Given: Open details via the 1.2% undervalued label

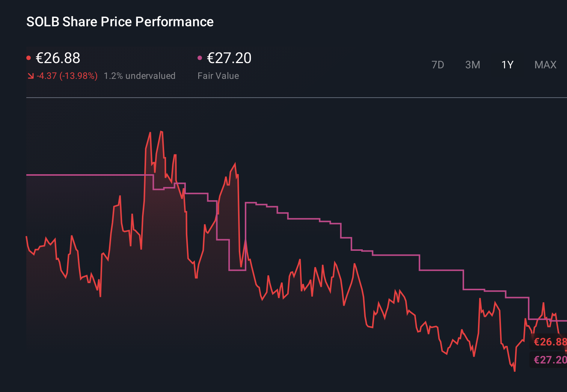Looking at the screenshot, I should coord(140,75).
